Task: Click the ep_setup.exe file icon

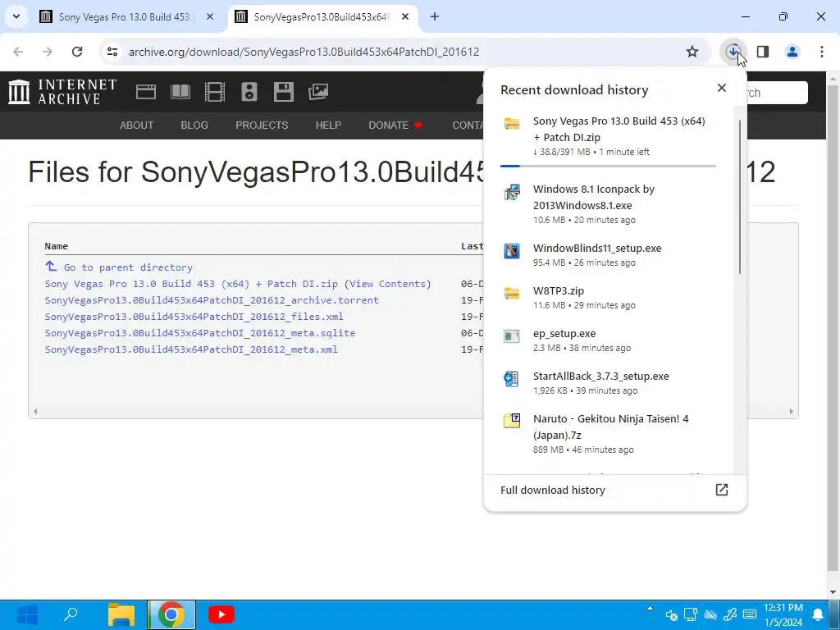Action: (x=512, y=336)
